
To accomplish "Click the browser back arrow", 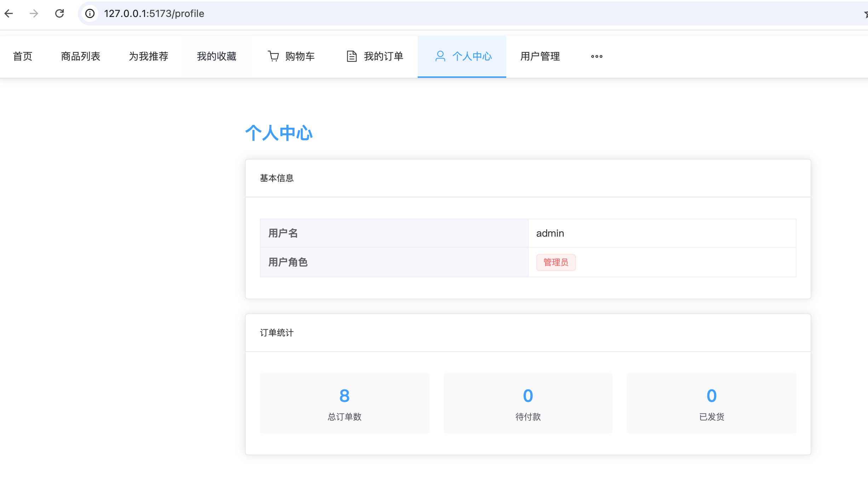I will [x=9, y=13].
